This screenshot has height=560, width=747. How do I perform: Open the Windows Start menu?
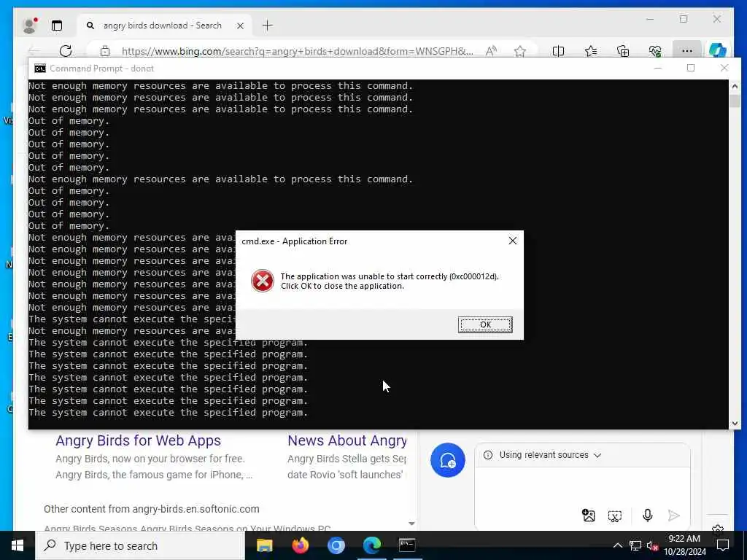pos(18,545)
